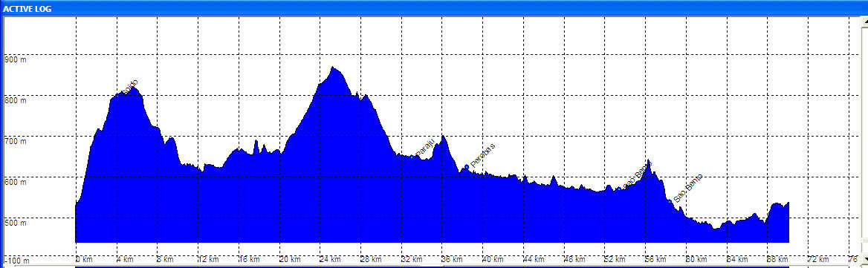
Task: Click the Perobas waypoint marker dot
Action: [x=467, y=166]
